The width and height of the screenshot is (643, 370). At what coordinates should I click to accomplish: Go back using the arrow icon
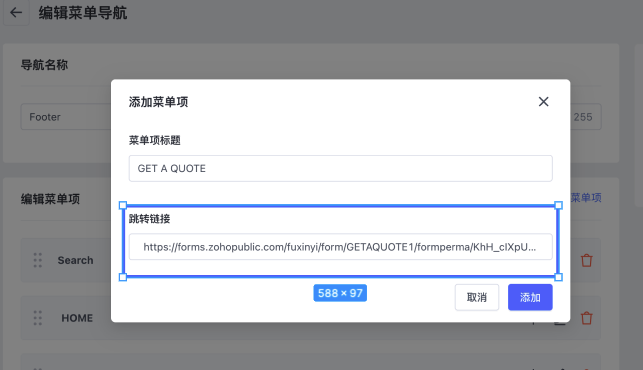click(x=16, y=13)
